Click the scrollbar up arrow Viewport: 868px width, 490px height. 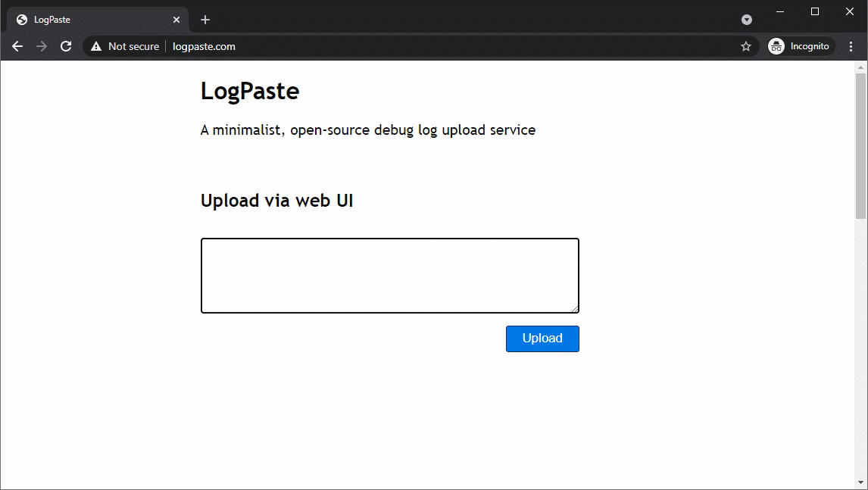click(x=860, y=67)
